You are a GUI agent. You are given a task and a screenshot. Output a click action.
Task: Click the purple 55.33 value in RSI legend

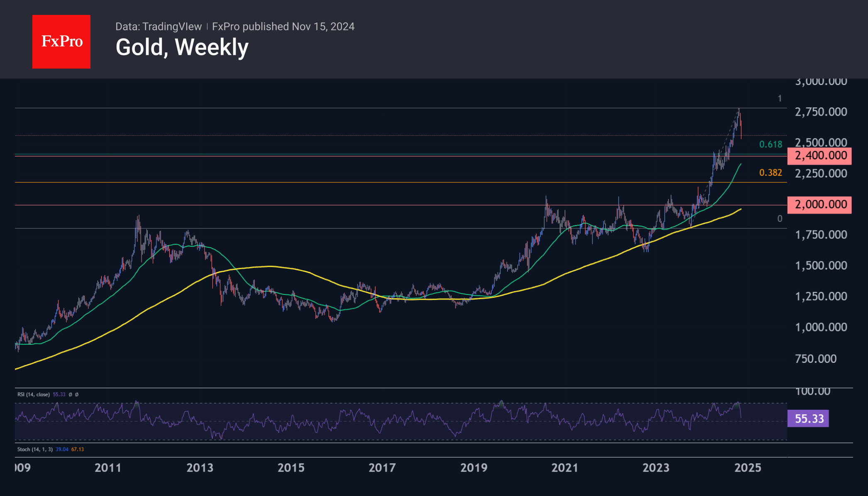point(59,394)
